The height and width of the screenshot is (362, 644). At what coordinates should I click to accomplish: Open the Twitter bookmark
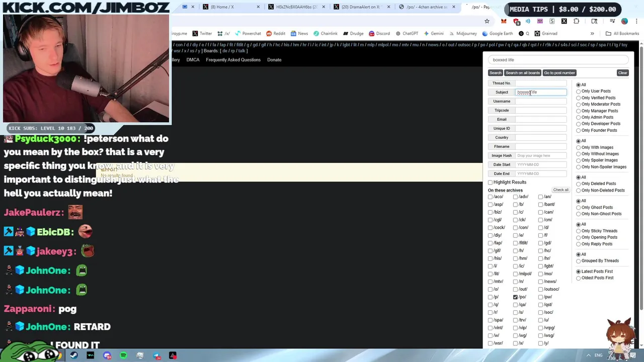[x=202, y=34]
